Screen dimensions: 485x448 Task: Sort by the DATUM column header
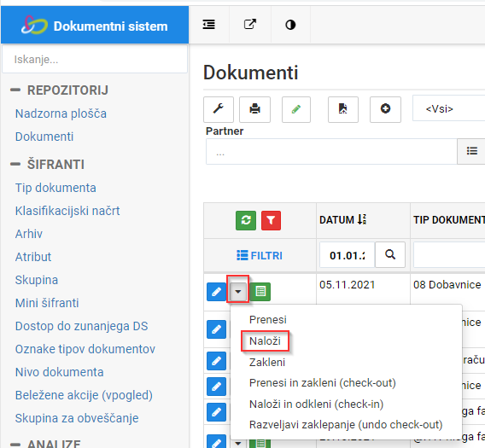(x=343, y=220)
